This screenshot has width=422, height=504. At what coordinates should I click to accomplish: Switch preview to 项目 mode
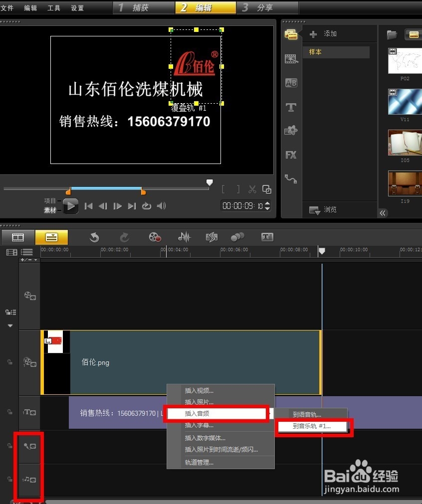click(50, 201)
